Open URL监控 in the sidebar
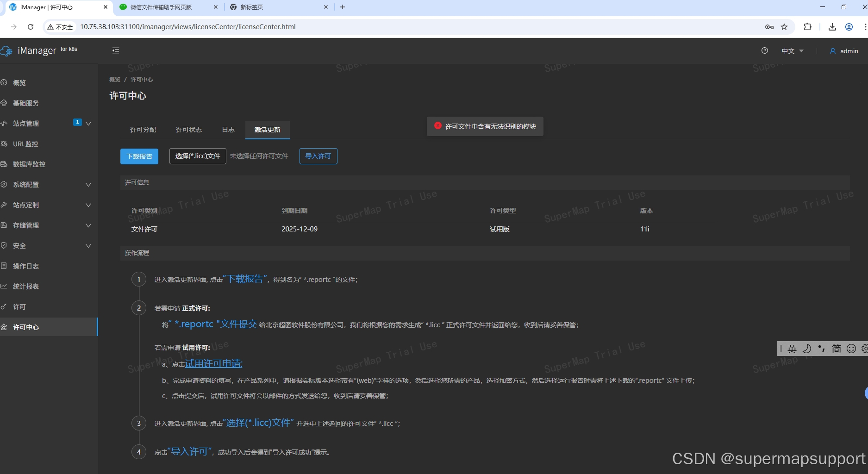The height and width of the screenshot is (474, 868). coord(25,144)
